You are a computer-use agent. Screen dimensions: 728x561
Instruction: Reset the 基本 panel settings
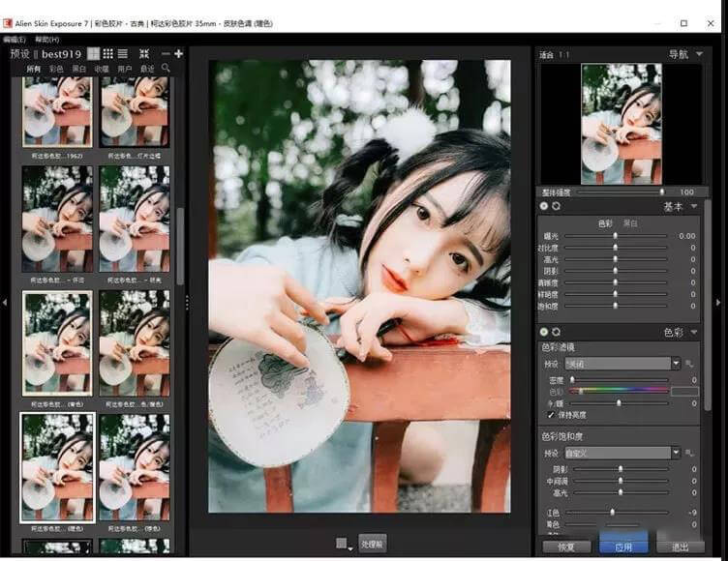pos(557,206)
